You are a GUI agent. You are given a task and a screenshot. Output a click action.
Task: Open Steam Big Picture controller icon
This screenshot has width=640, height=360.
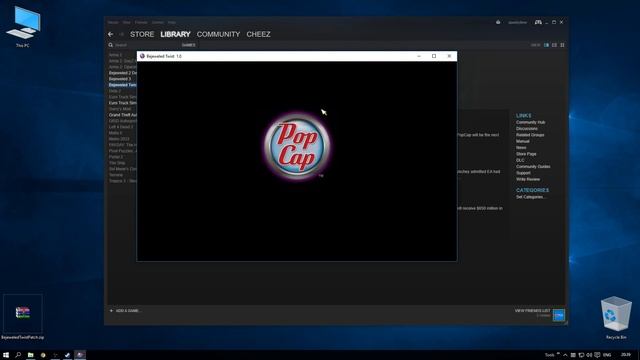click(x=538, y=22)
